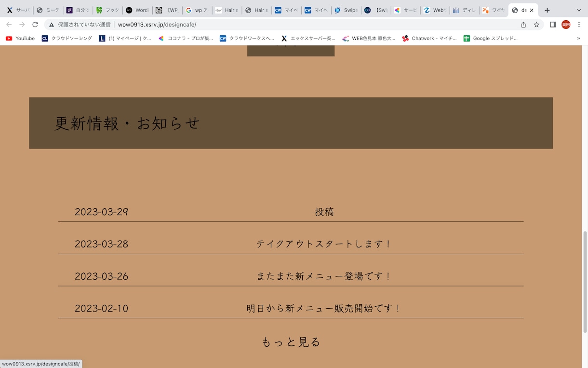This screenshot has width=588, height=368.
Task: Switch to the 自分で tab
Action: (77, 10)
